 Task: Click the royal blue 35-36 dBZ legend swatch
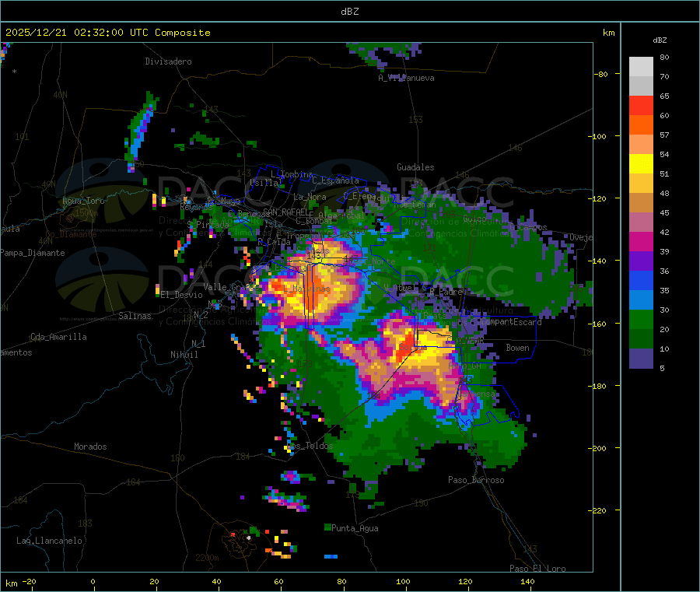point(641,281)
